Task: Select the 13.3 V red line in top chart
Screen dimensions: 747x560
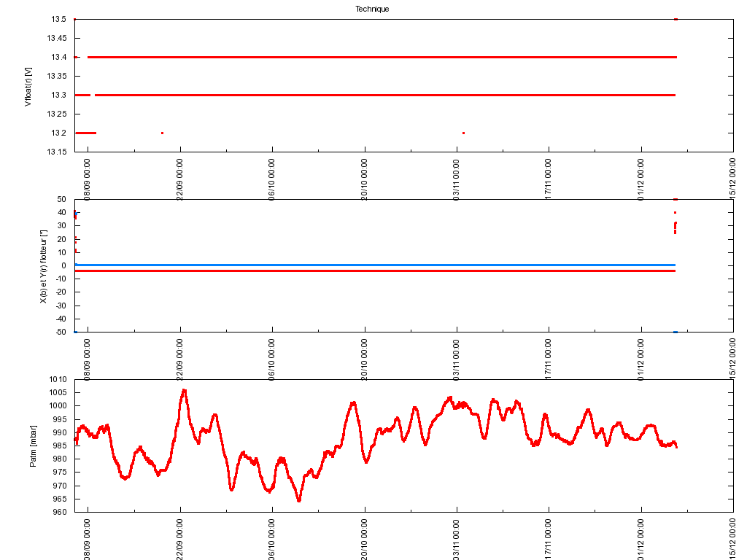Action: (x=379, y=95)
